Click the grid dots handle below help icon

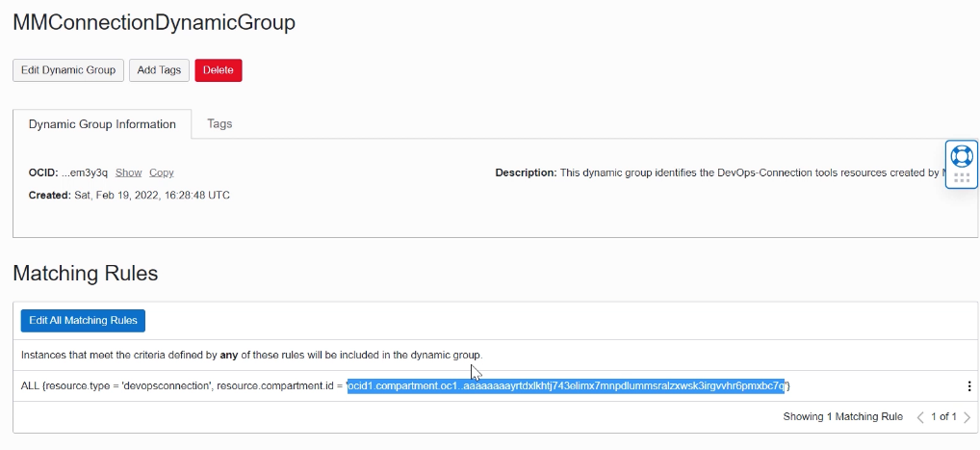pyautogui.click(x=961, y=178)
